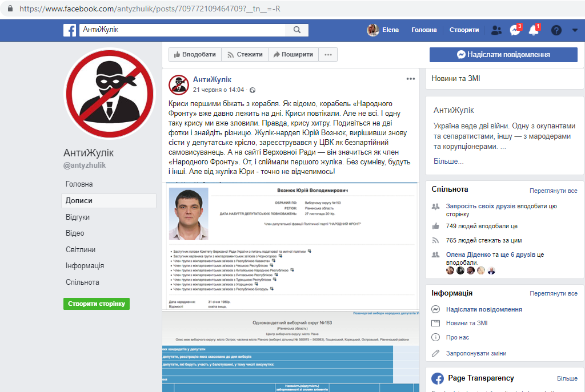Click the Стежити follow button
The height and width of the screenshot is (392, 585).
click(x=245, y=54)
